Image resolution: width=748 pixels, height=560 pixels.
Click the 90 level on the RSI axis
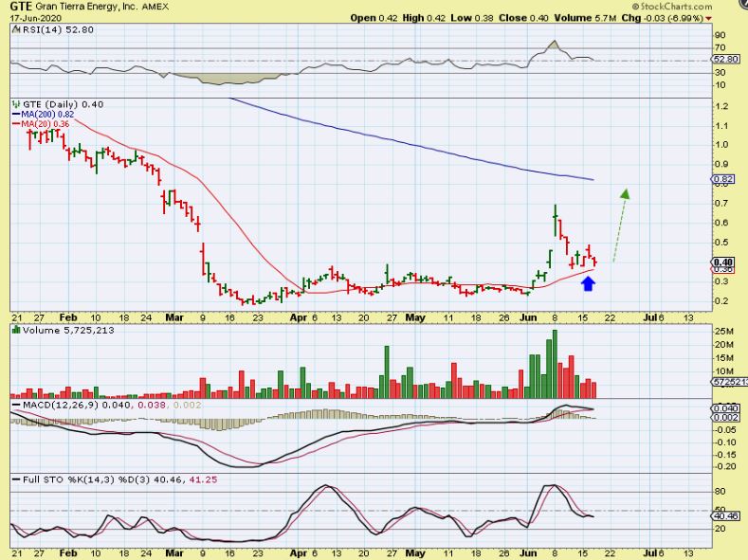tap(720, 35)
